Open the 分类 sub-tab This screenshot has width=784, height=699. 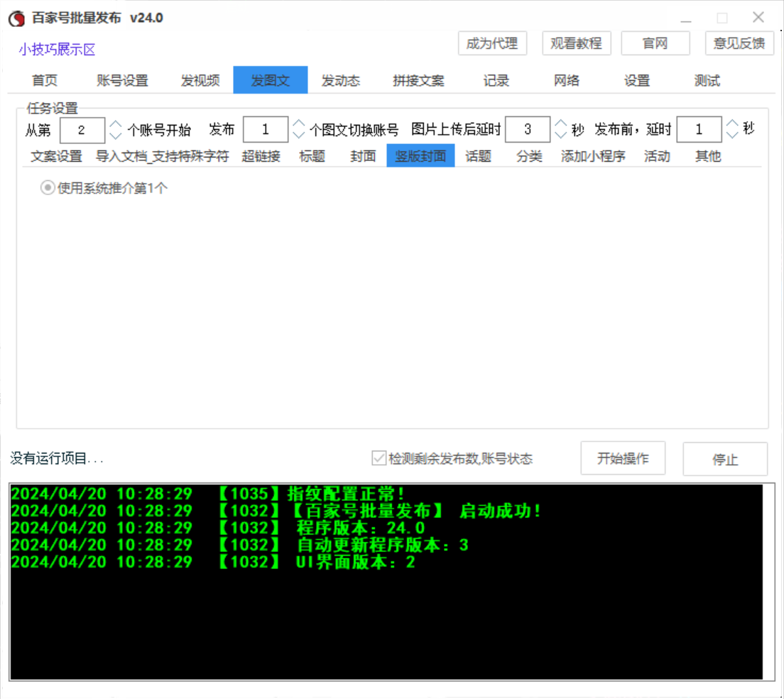click(x=529, y=156)
